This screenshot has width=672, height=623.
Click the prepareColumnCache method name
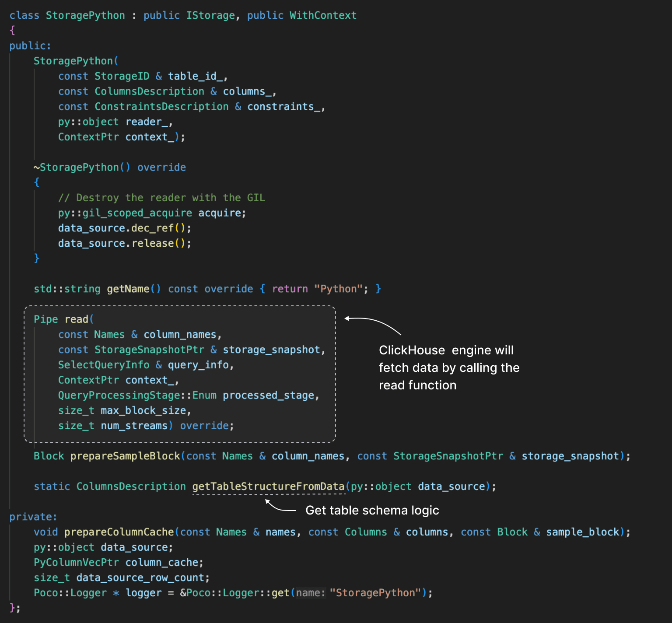pyautogui.click(x=119, y=532)
